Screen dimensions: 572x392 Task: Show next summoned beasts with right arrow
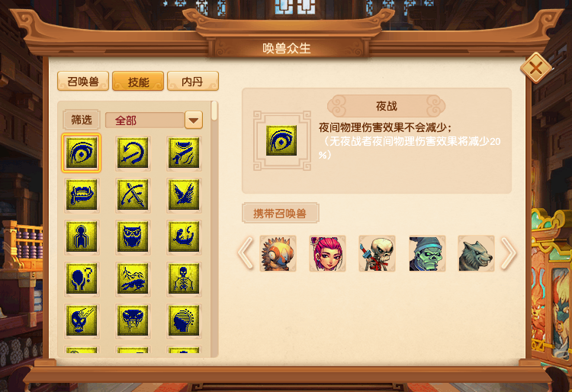pyautogui.click(x=509, y=253)
